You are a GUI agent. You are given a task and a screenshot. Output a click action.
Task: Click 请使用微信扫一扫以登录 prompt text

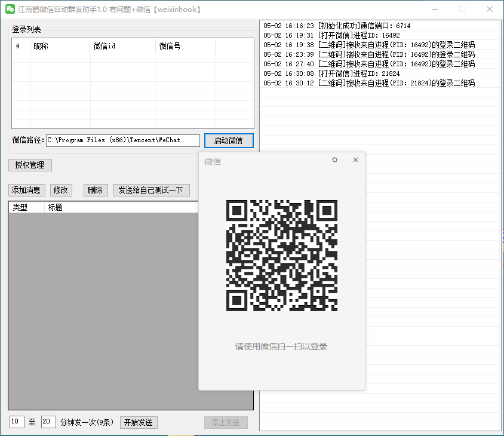coord(281,346)
